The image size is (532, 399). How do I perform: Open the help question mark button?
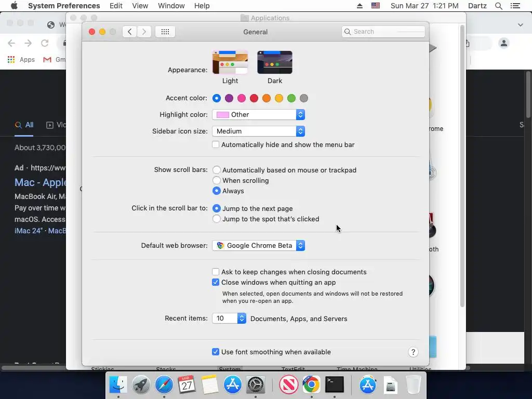tap(413, 352)
